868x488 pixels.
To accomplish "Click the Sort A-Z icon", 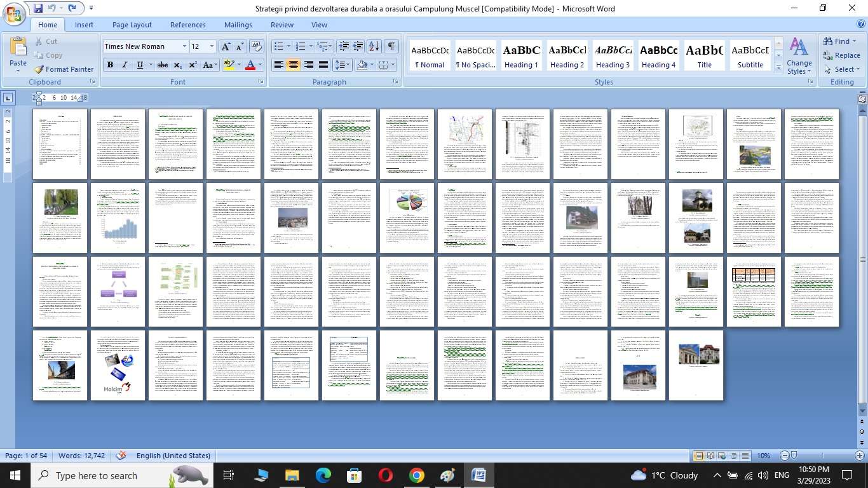I will pyautogui.click(x=374, y=46).
